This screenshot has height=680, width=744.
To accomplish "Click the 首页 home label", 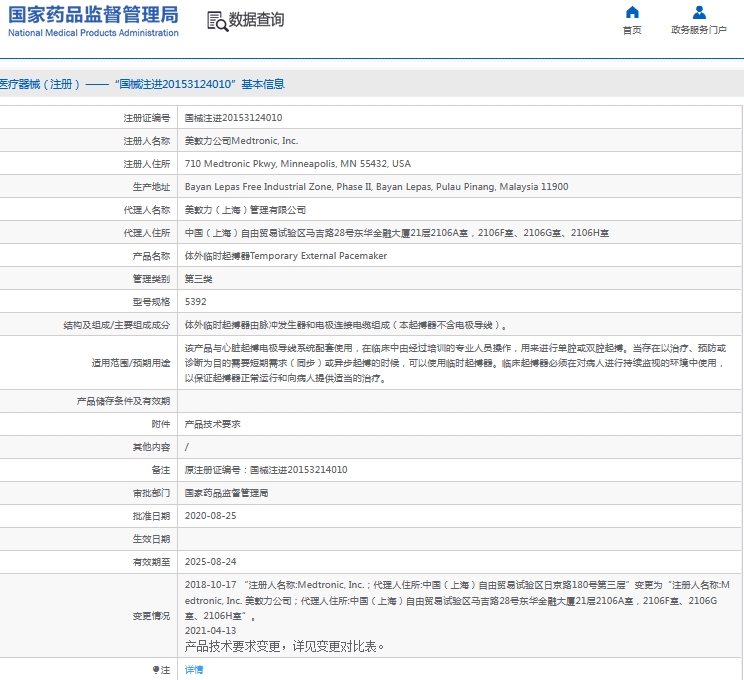I will [x=632, y=30].
